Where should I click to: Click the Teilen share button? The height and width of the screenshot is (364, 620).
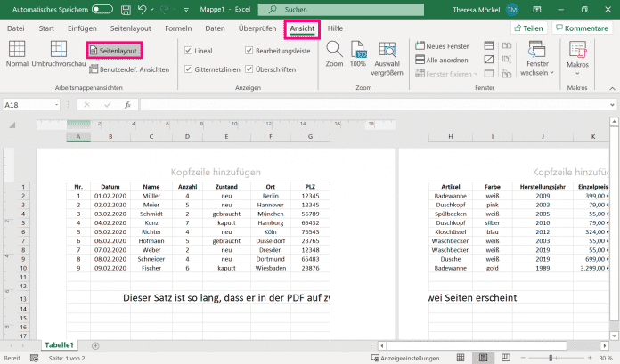pos(528,29)
